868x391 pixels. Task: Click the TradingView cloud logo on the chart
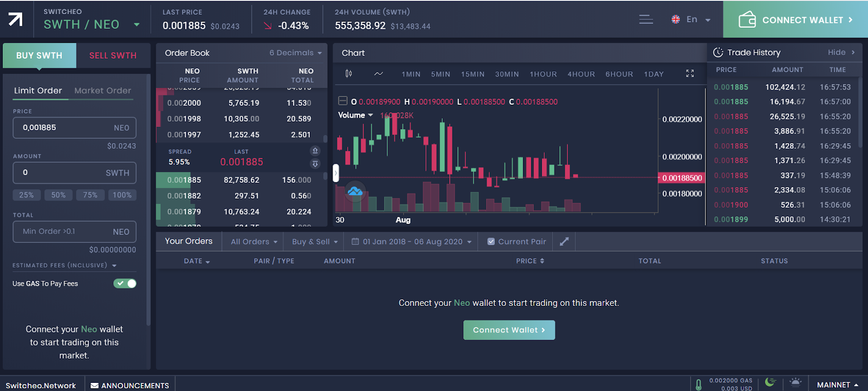[x=355, y=191]
